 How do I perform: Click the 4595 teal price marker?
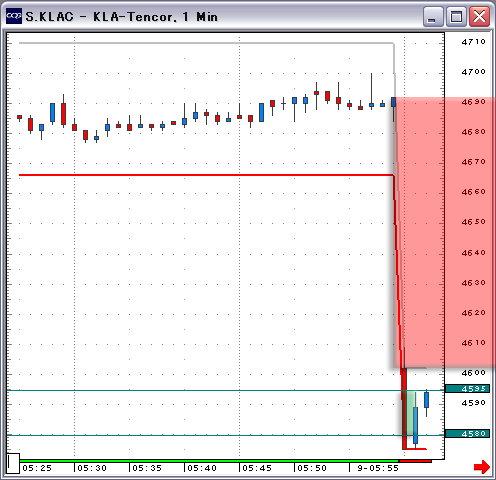pyautogui.click(x=467, y=389)
